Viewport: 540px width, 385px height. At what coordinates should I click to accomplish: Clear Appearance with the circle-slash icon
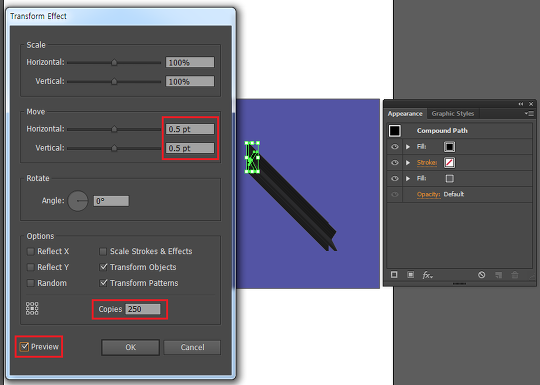[x=481, y=274]
